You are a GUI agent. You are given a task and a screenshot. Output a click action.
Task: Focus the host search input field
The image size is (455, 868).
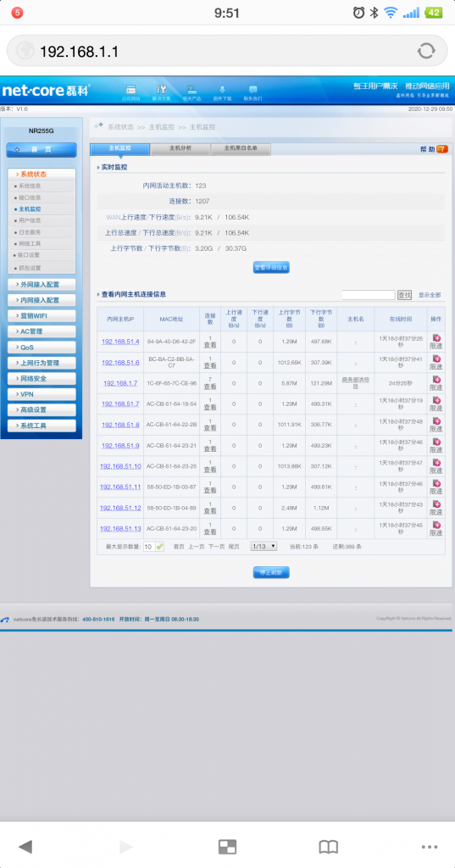click(368, 295)
